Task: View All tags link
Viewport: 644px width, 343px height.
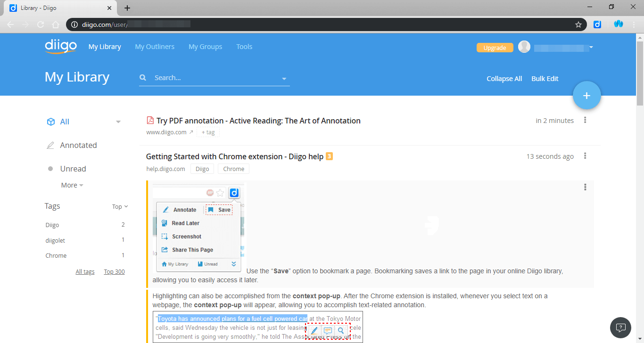Action: click(85, 272)
